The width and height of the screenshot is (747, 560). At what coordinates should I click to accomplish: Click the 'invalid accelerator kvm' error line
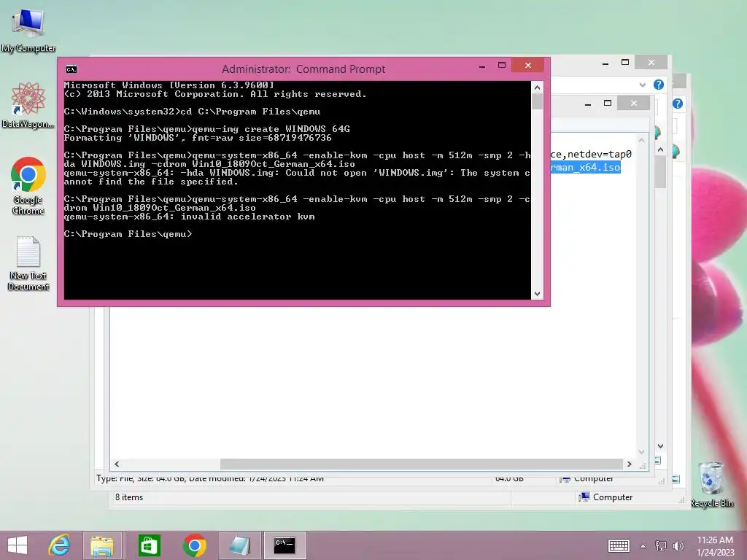coord(189,217)
